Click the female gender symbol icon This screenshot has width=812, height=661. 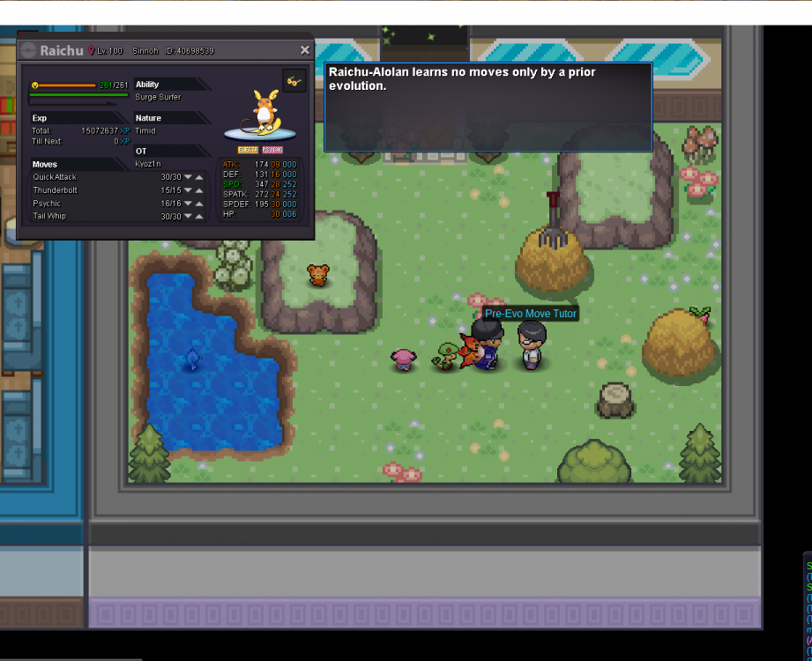click(91, 51)
